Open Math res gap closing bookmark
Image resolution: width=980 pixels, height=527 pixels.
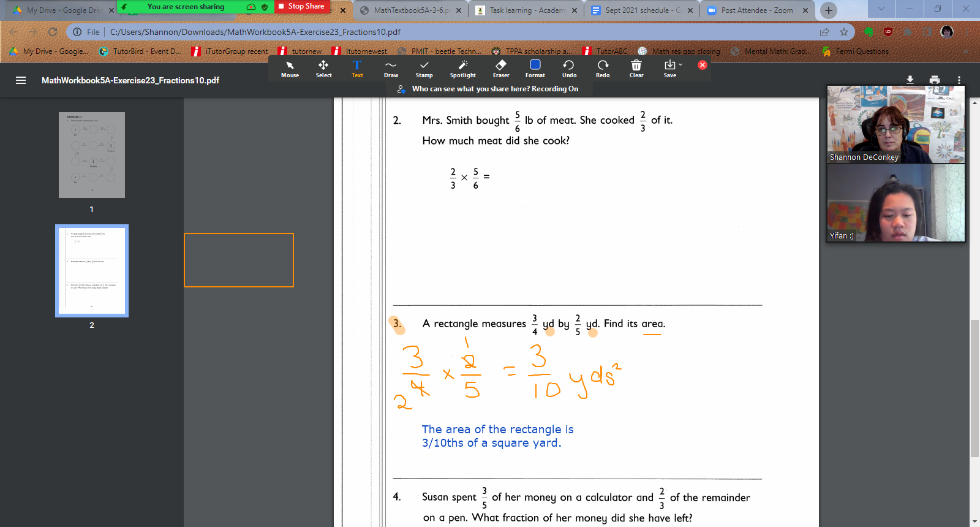(x=679, y=51)
